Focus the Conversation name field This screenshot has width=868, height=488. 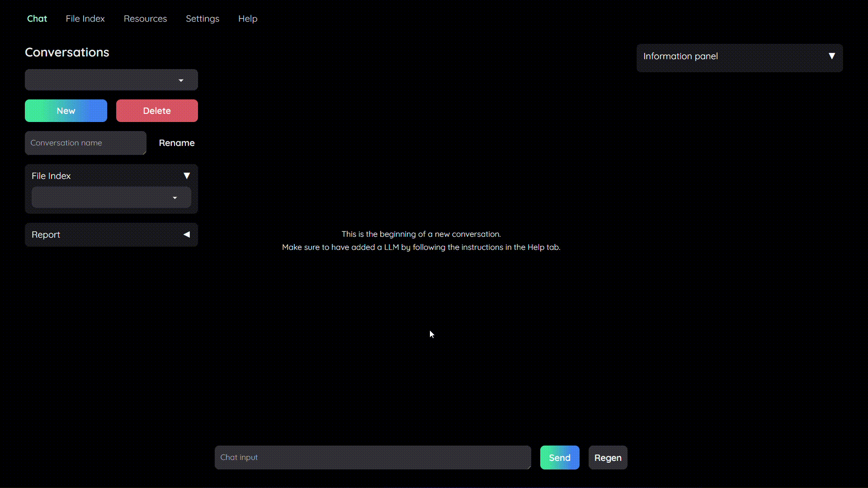[x=85, y=143]
